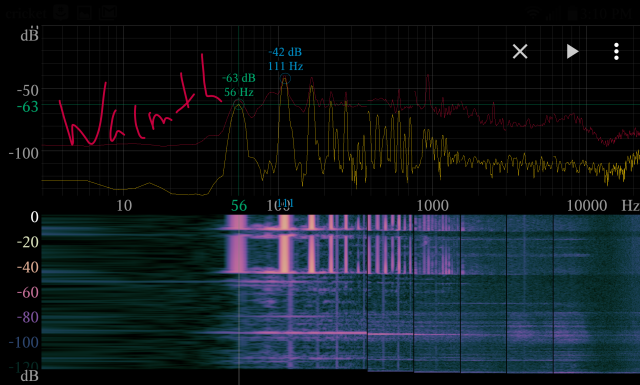Tap the 'dB' unit label at the bottom of the waterfall
This screenshot has width=640, height=385.
coord(29,376)
